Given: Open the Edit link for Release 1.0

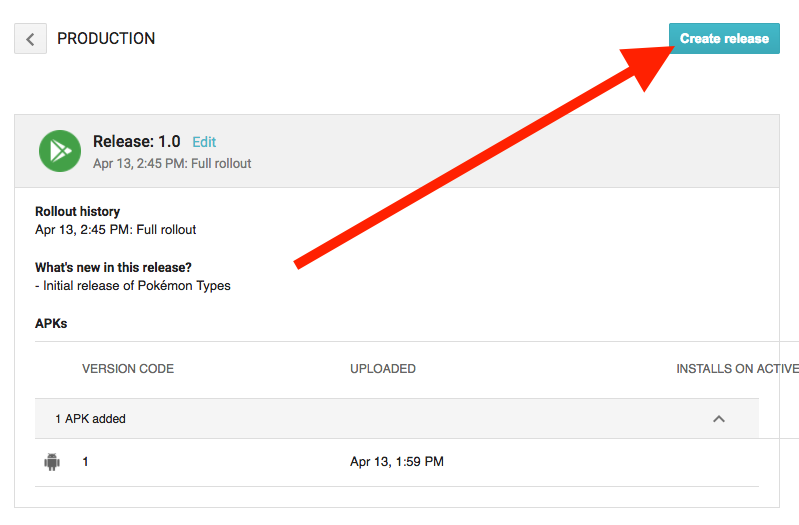Looking at the screenshot, I should 204,142.
